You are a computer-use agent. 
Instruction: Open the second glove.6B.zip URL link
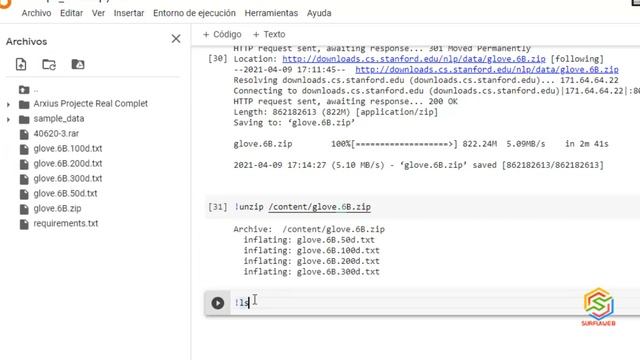click(x=487, y=70)
